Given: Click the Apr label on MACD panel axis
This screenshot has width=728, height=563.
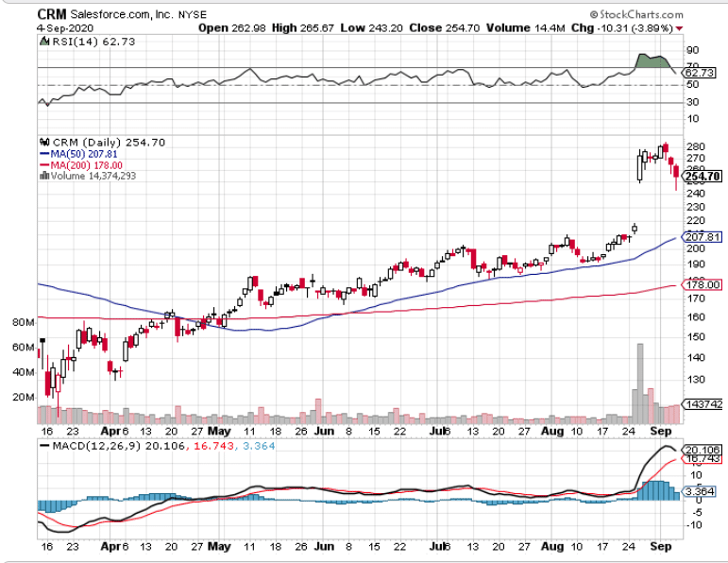Looking at the screenshot, I should [x=111, y=546].
